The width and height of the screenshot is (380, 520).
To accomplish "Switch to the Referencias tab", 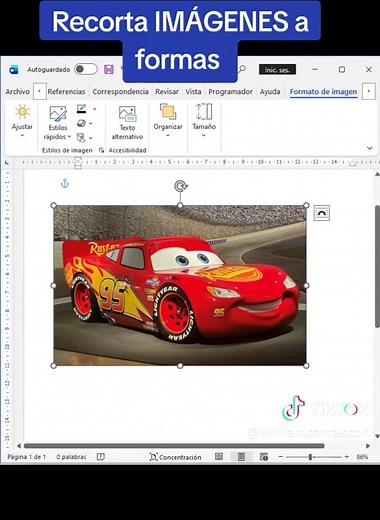I will pyautogui.click(x=66, y=91).
